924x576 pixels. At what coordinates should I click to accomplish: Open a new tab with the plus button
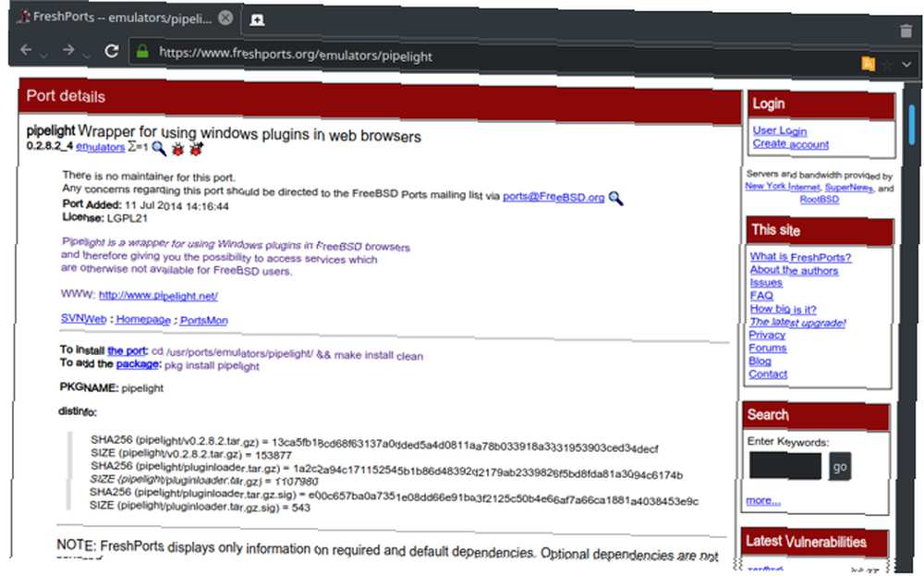click(x=257, y=20)
